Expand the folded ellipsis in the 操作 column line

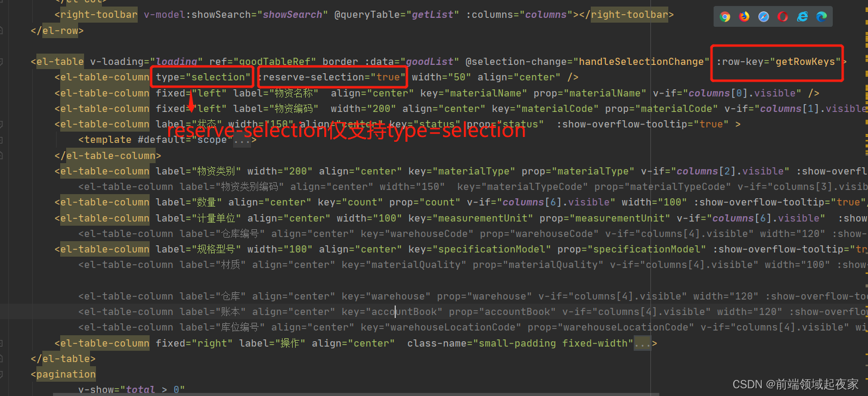point(642,342)
